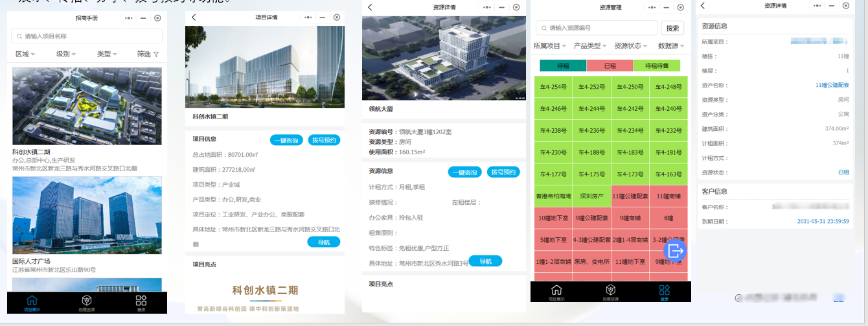Image resolution: width=868 pixels, height=326 pixels.
Task: Select 8幢 resource cell
Action: coord(669,218)
